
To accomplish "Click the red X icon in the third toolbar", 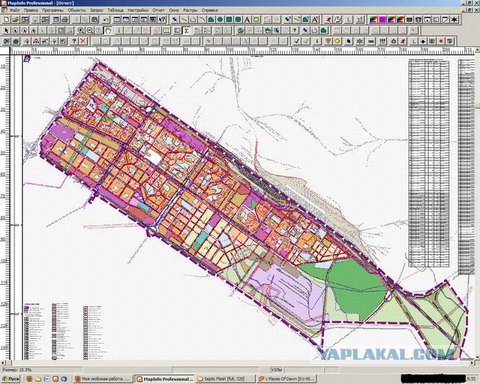I will tap(83, 41).
